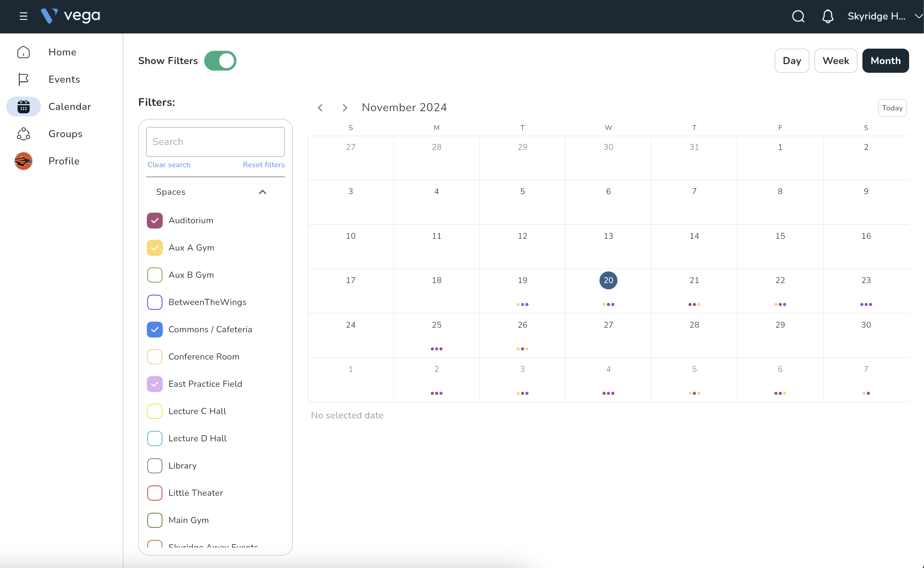The height and width of the screenshot is (568, 924).
Task: Collapse the Spaces filter section
Action: [263, 192]
